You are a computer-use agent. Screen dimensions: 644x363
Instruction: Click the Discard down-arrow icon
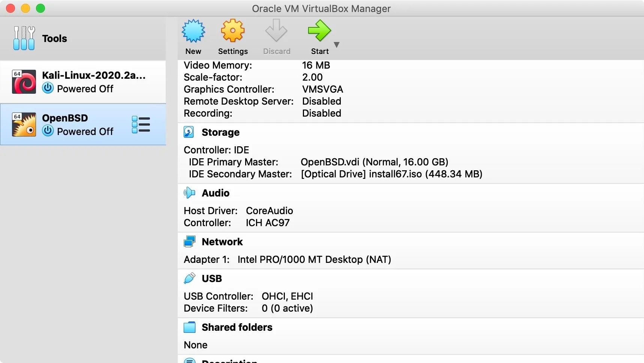tap(276, 31)
